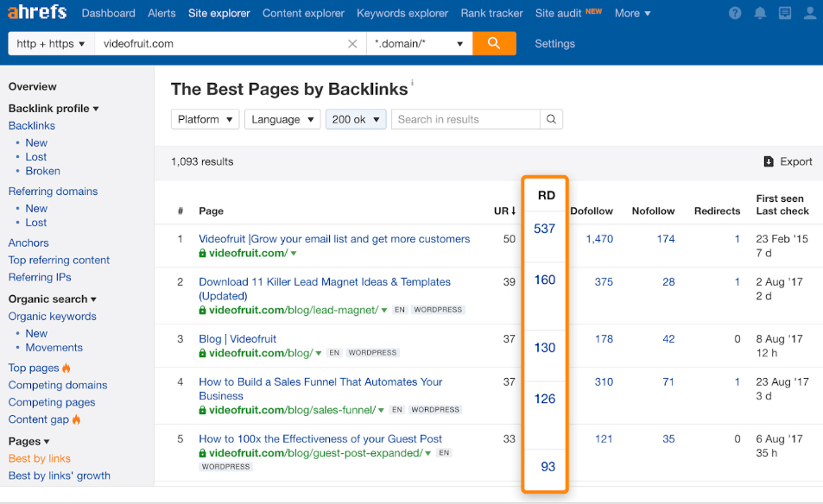The width and height of the screenshot is (823, 504).
Task: Open the messages icon in top bar
Action: pyautogui.click(x=785, y=13)
